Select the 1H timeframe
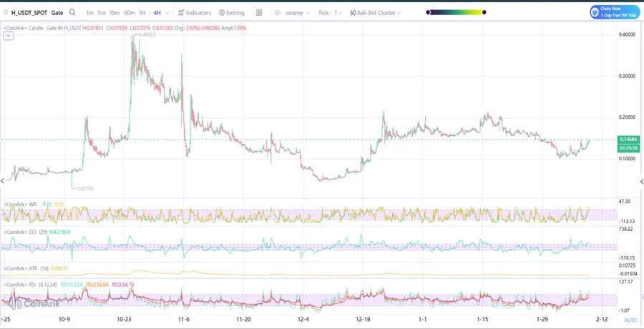Screen dimensions: 644x329 pyautogui.click(x=142, y=12)
